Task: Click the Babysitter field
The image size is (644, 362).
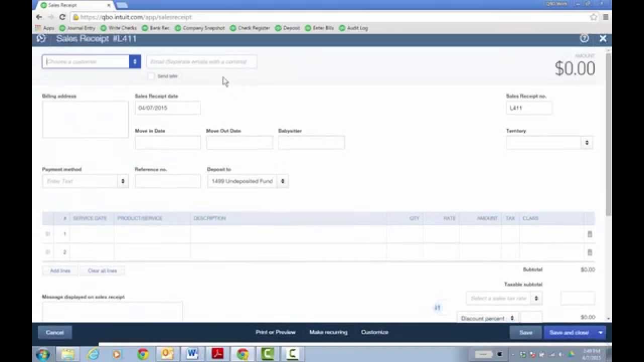Action: coord(311,143)
